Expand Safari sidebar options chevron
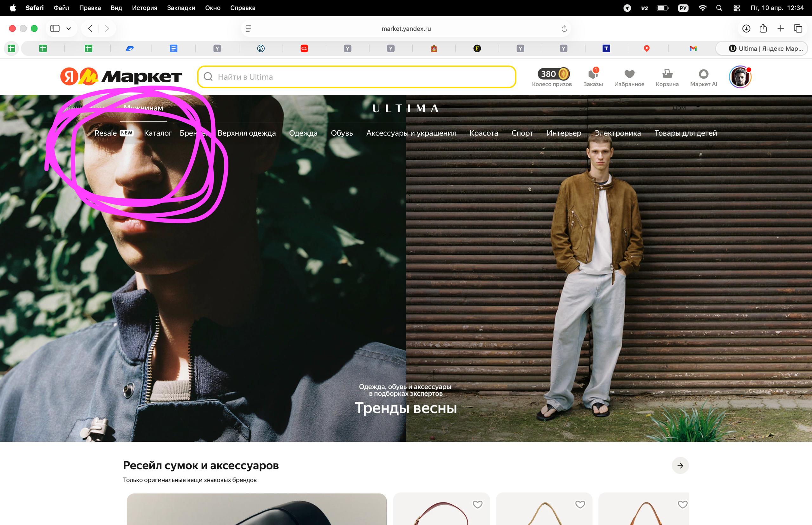The height and width of the screenshot is (525, 812). [69, 29]
